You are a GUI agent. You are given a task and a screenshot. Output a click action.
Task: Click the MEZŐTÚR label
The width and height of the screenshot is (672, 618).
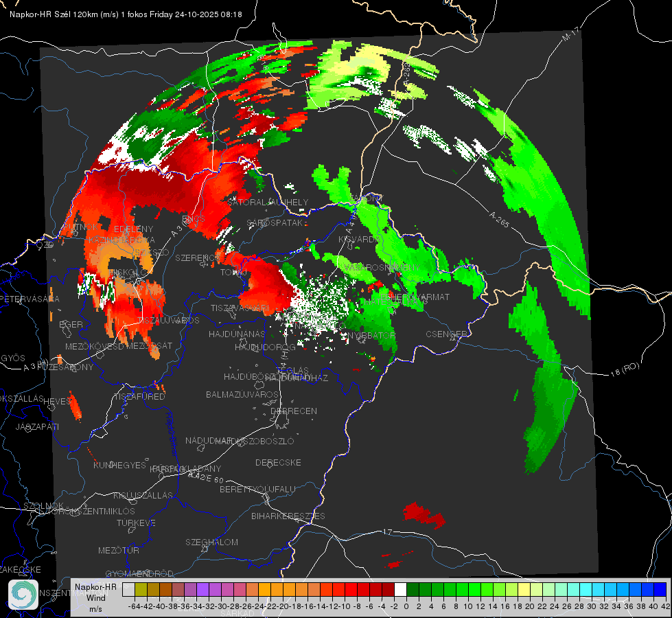pyautogui.click(x=119, y=550)
